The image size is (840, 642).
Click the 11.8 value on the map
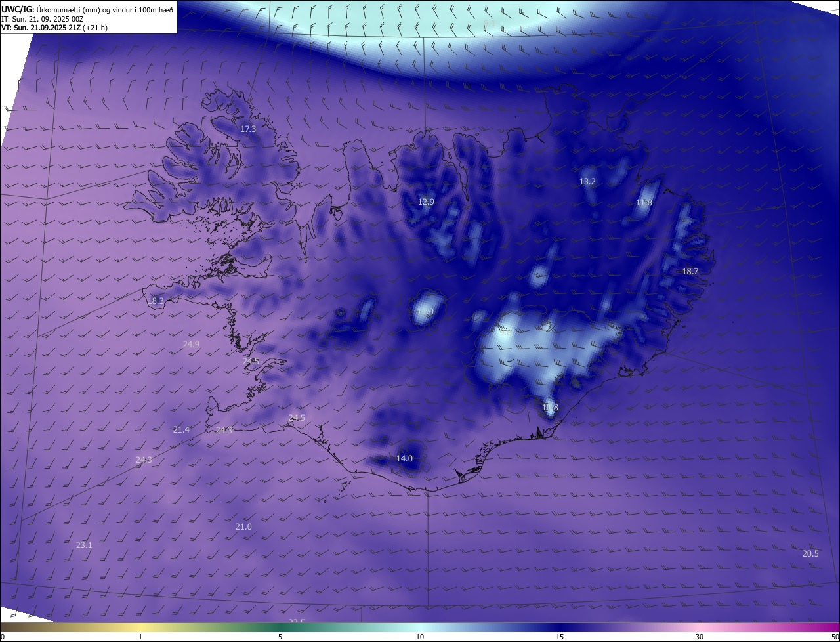644,203
